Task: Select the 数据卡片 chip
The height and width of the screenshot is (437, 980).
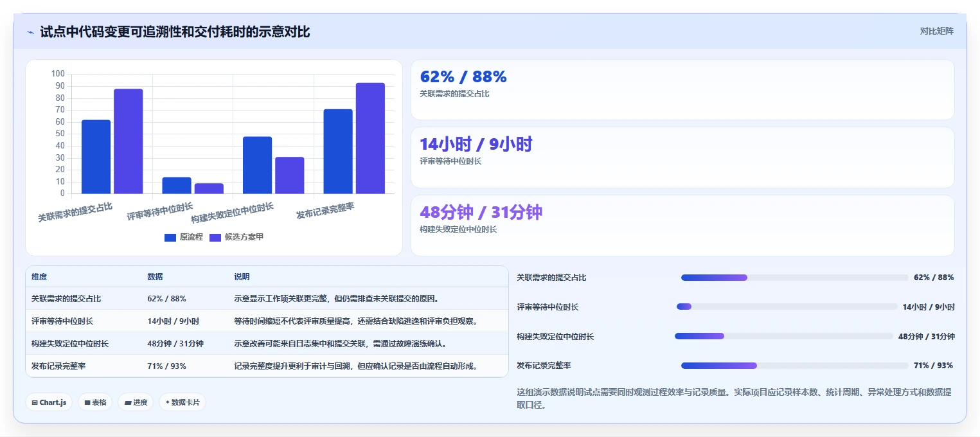Action: [183, 402]
